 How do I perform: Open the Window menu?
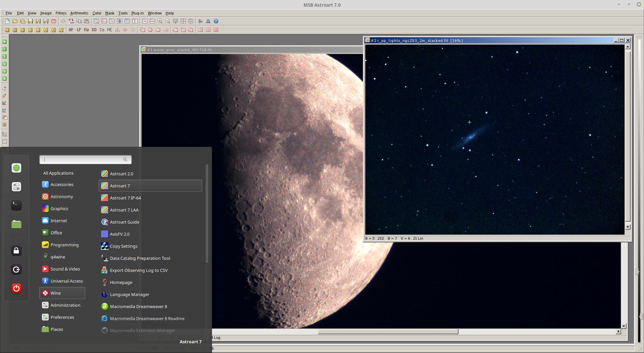coord(155,13)
